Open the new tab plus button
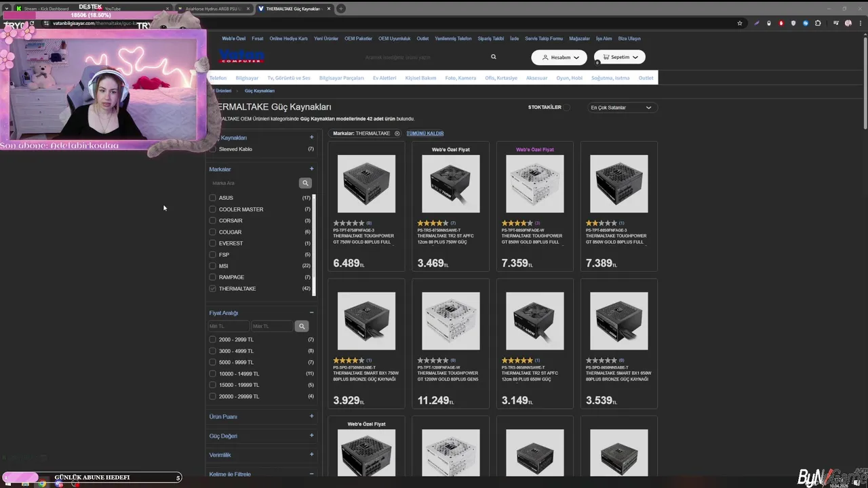The image size is (868, 488). pyautogui.click(x=340, y=9)
